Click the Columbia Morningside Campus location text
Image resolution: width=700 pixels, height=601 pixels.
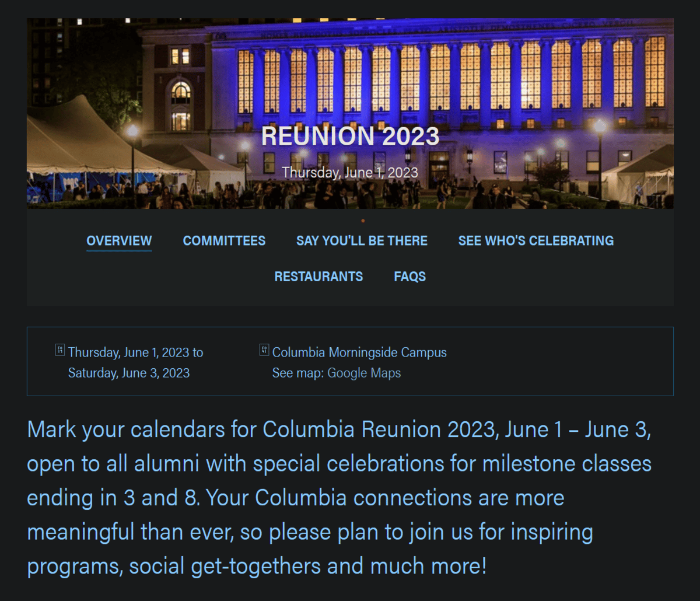359,352
